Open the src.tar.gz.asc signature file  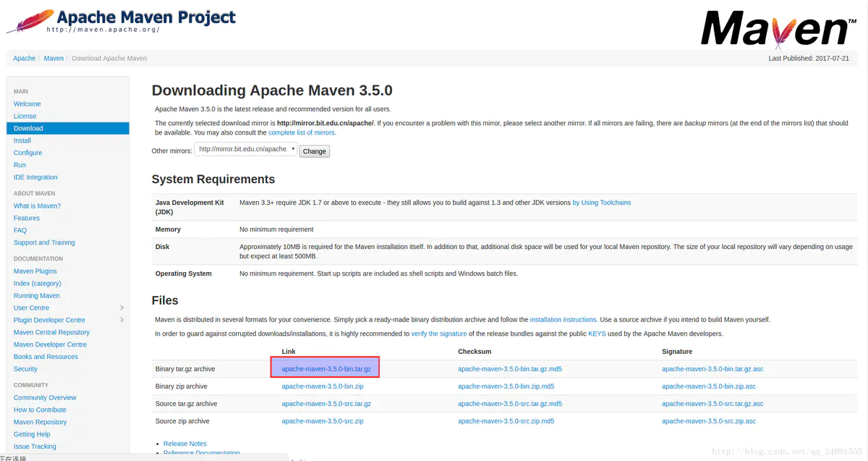(712, 404)
